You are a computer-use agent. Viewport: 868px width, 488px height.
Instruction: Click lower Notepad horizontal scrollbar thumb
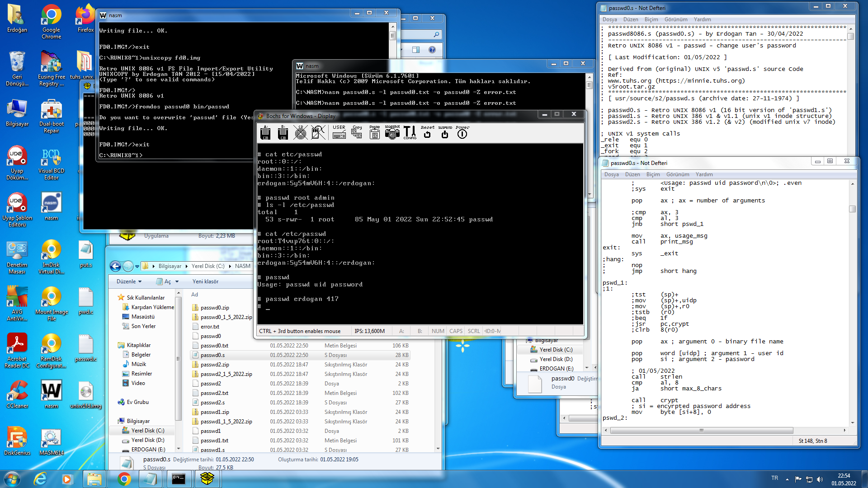point(701,430)
